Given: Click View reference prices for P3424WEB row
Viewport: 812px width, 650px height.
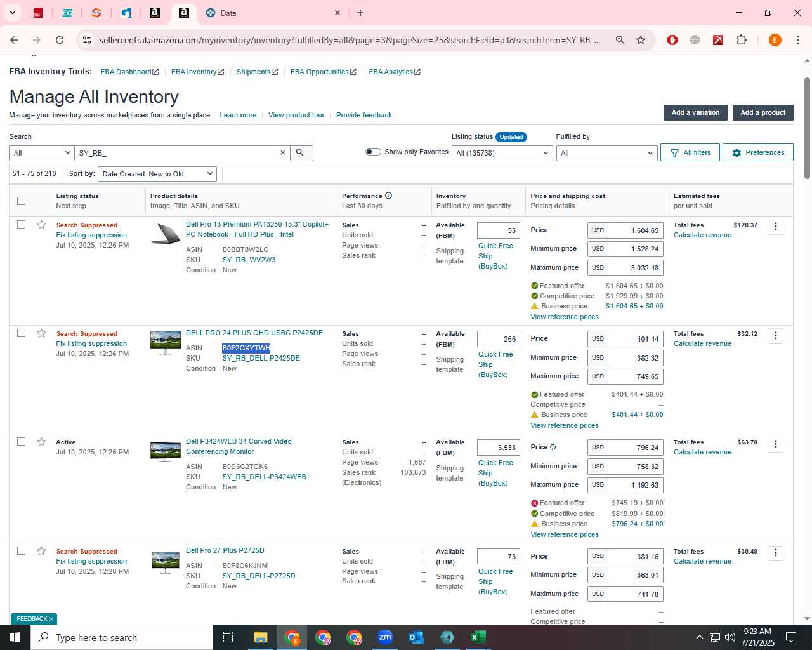Looking at the screenshot, I should pyautogui.click(x=565, y=534).
